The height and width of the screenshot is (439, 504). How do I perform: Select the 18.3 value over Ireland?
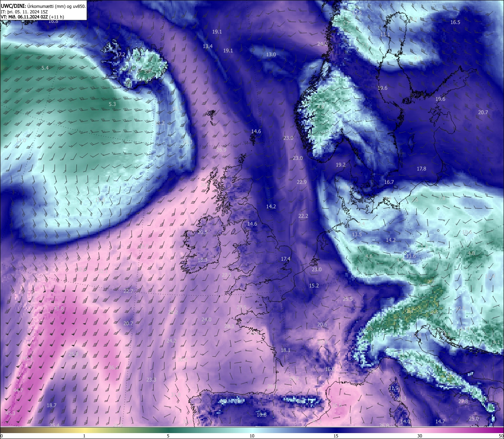(202, 260)
